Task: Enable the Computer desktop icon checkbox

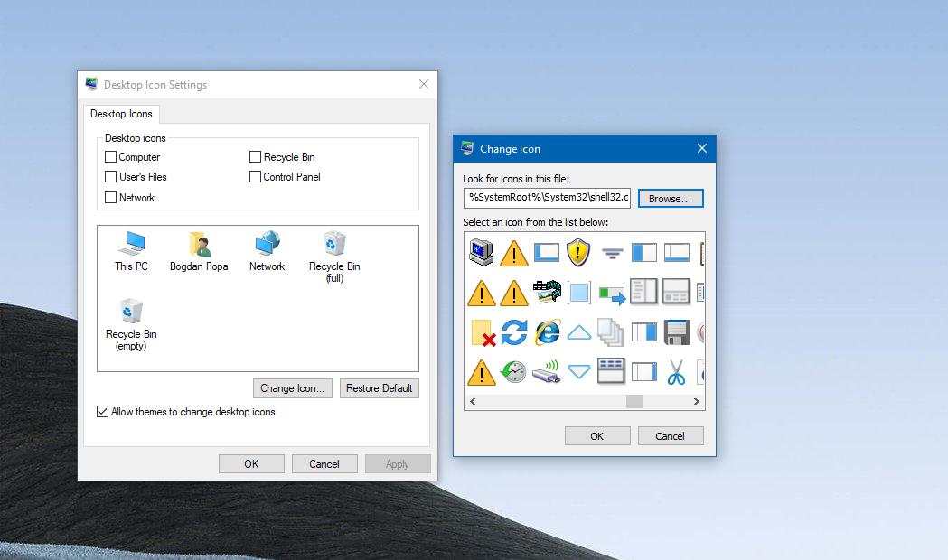Action: coord(110,157)
